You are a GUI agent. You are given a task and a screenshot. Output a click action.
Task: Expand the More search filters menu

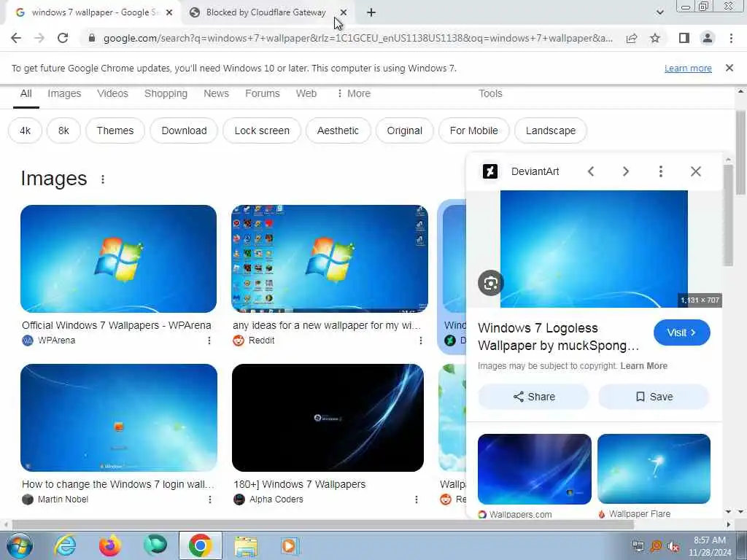[x=354, y=94]
